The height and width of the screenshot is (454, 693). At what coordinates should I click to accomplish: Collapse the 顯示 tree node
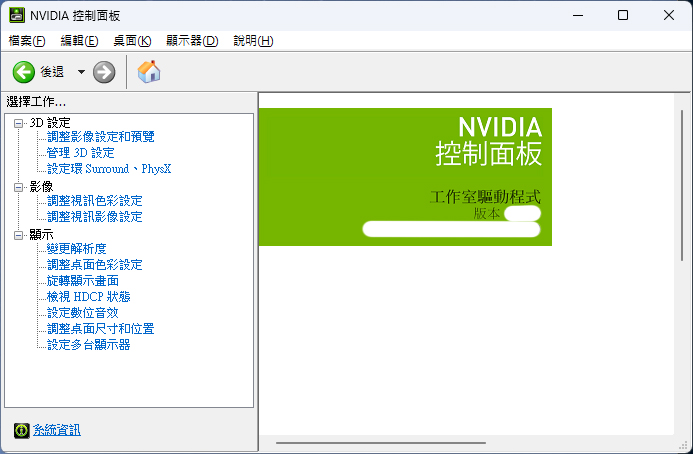tap(18, 235)
